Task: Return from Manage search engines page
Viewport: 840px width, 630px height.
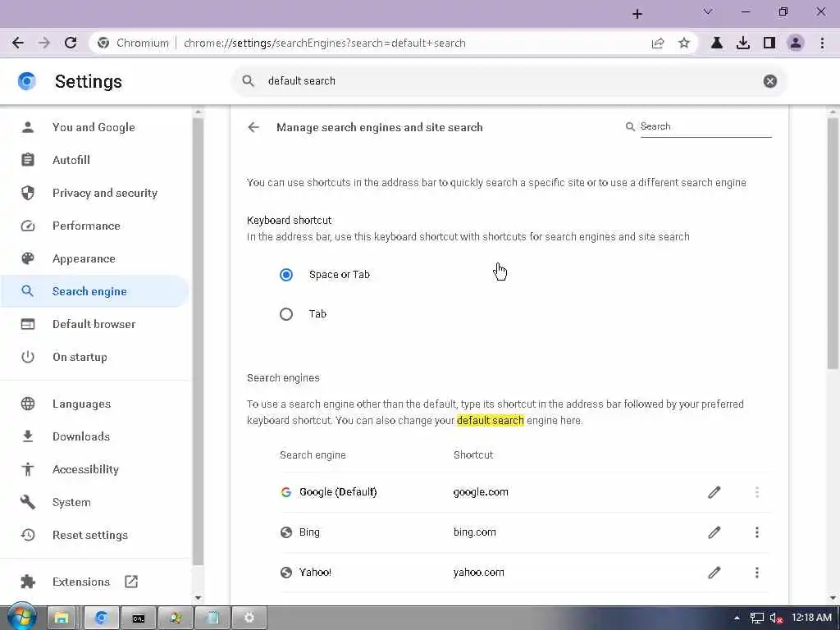Action: coord(253,127)
